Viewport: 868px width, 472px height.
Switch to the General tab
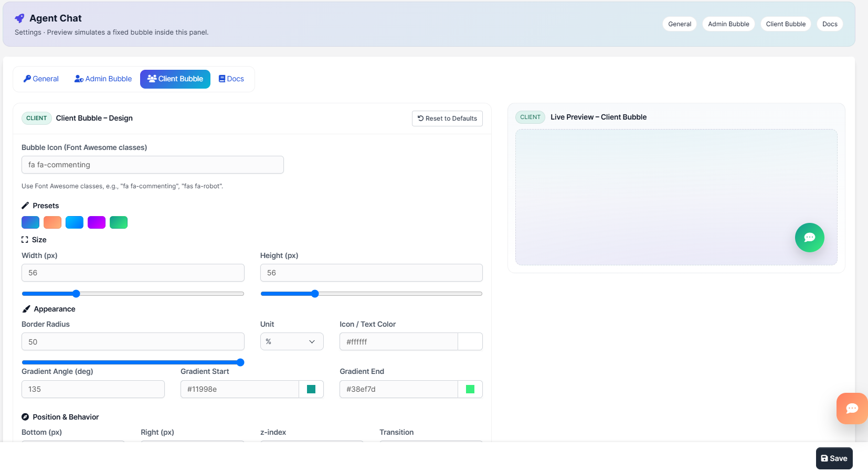click(41, 79)
